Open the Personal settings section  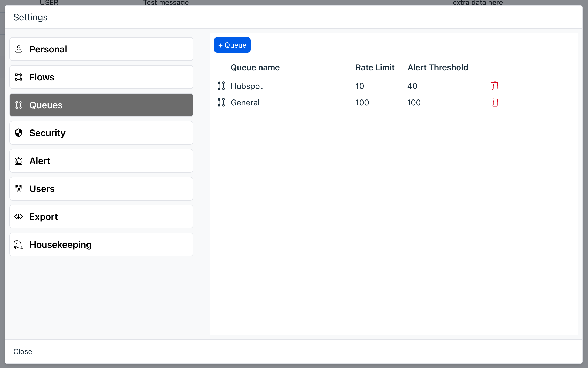[x=101, y=49]
